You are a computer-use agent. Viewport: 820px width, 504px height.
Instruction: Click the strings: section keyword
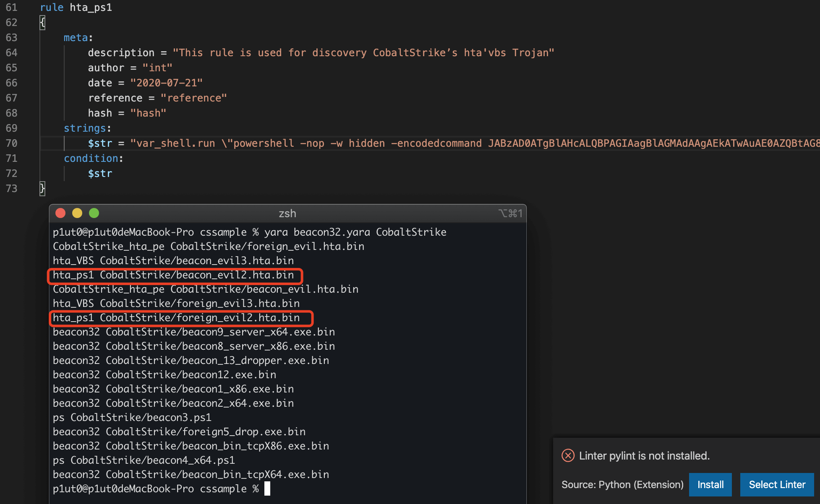87,128
